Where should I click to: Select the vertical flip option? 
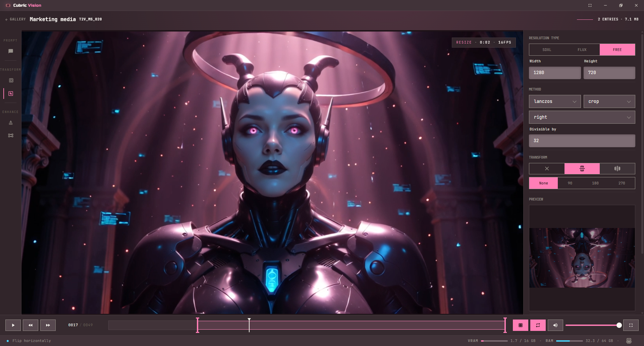point(582,169)
